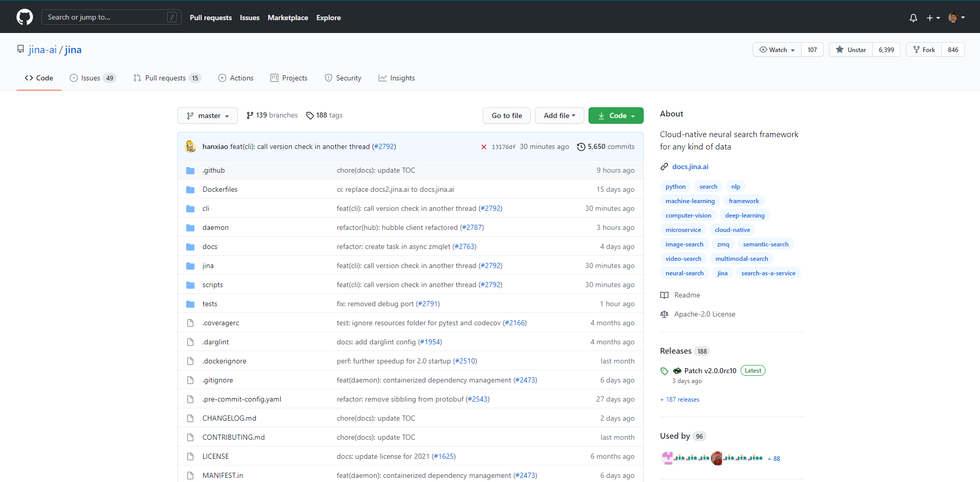This screenshot has width=980, height=482.
Task: Open commit hash 13176df
Action: coord(503,147)
